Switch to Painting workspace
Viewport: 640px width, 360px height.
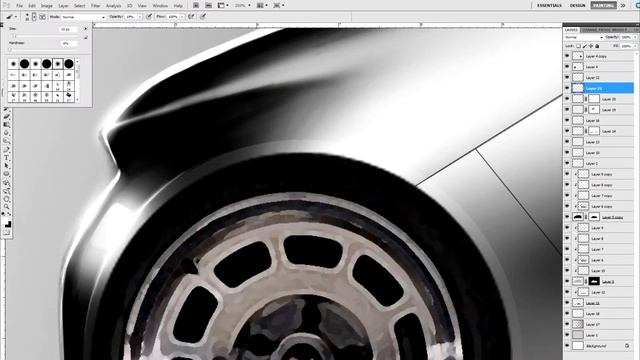tap(603, 6)
